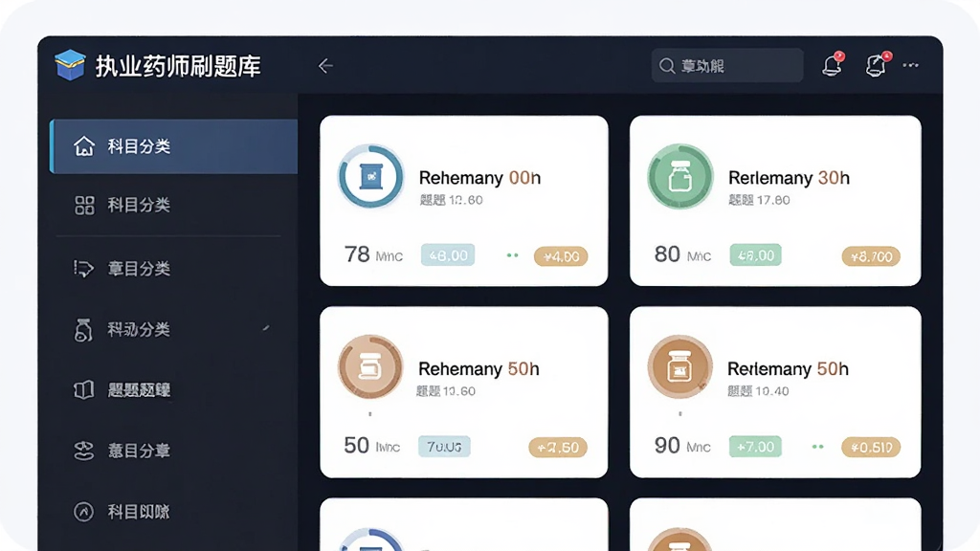
Task: Click subtitle under Rerlemany 30h ending 17.80
Action: [759, 200]
